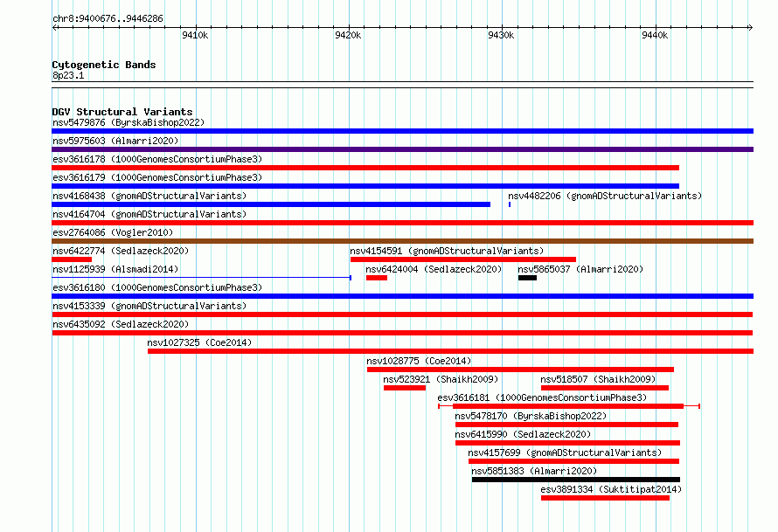Screen dimensions: 778x532
Task: Open the nsv5865037 (Almarri2020) label
Action: point(580,269)
